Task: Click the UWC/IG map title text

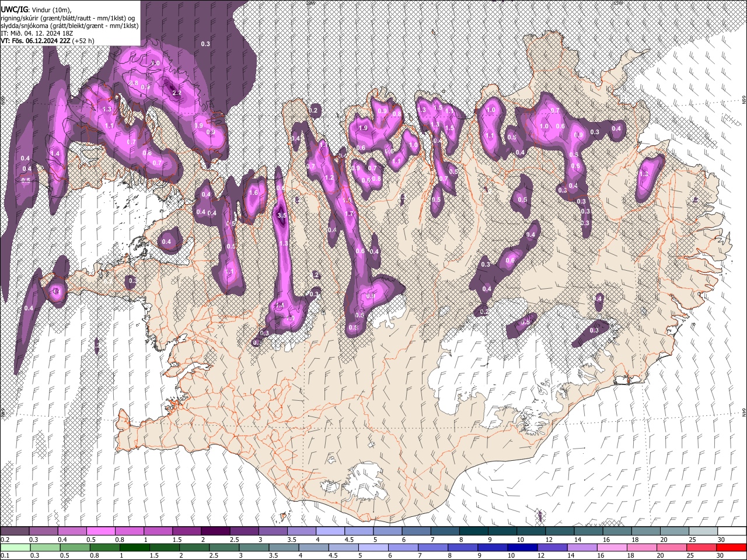Action: click(16, 9)
